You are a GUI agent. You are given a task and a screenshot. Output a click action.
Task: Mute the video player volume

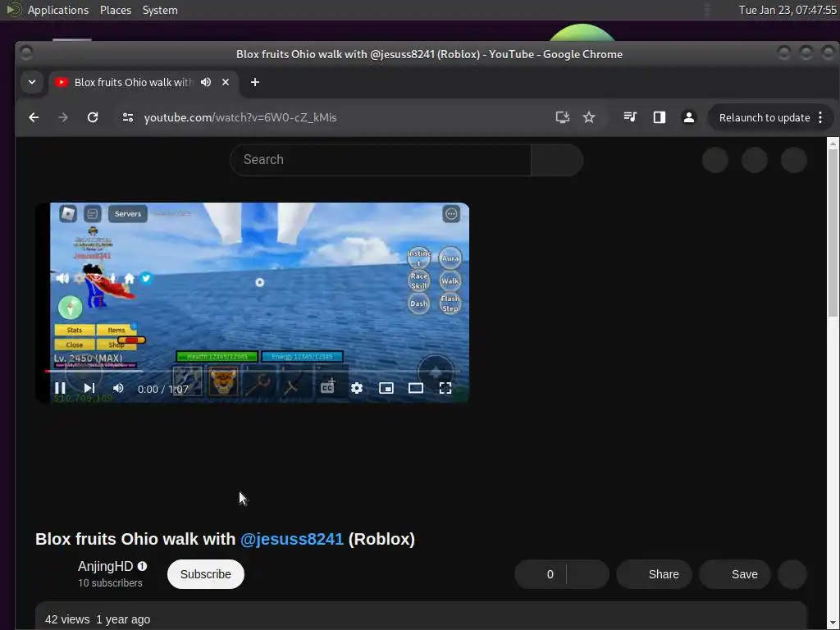(118, 388)
